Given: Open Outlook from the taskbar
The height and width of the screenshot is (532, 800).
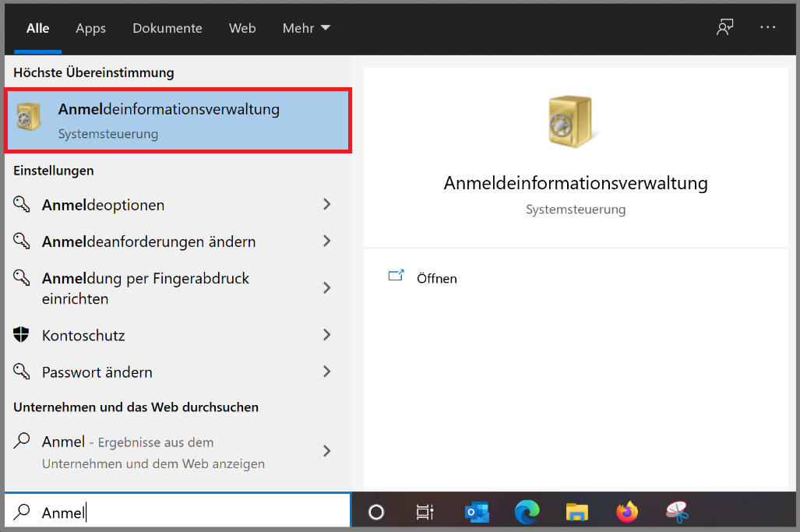Looking at the screenshot, I should [476, 512].
